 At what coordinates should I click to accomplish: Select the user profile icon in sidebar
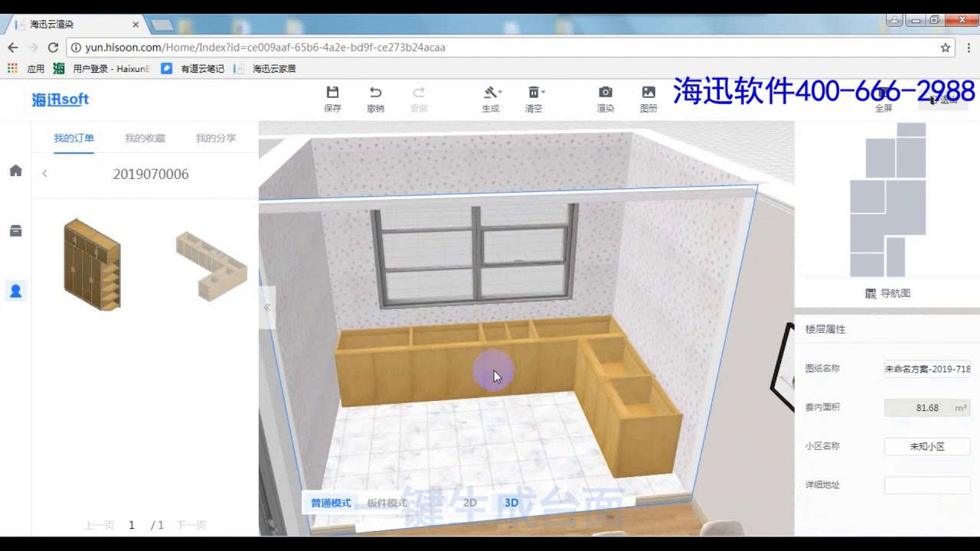(x=15, y=291)
